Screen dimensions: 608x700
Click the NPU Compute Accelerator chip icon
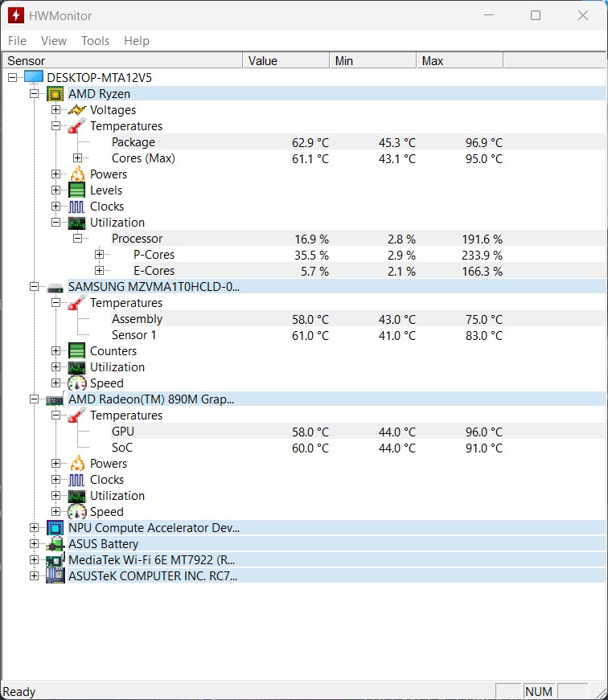coord(55,528)
